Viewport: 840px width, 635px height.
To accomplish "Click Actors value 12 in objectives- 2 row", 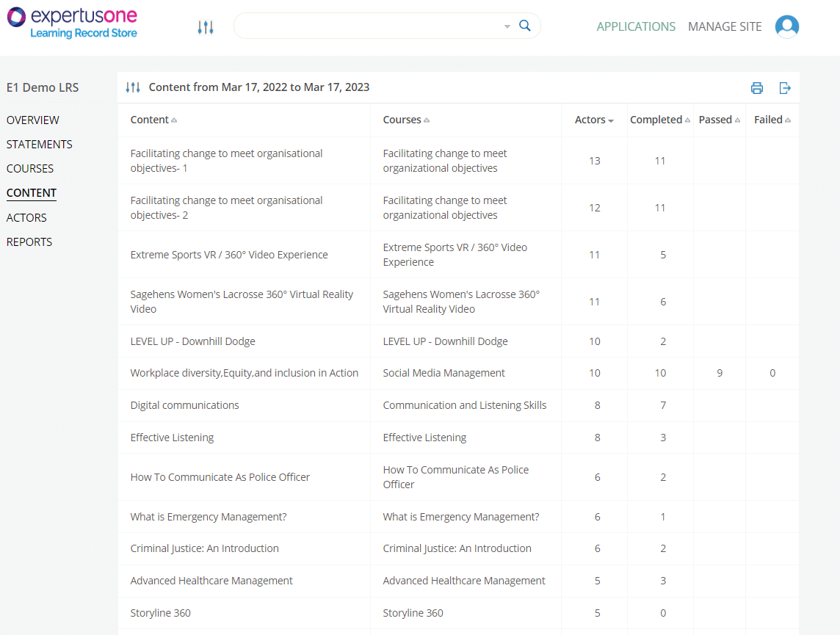I will click(595, 208).
